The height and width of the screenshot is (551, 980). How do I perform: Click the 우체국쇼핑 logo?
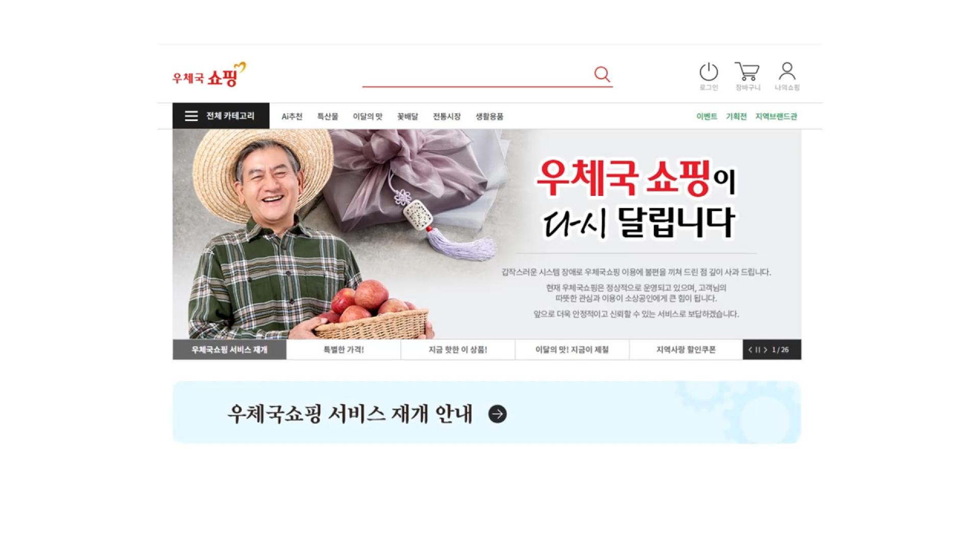pyautogui.click(x=209, y=75)
